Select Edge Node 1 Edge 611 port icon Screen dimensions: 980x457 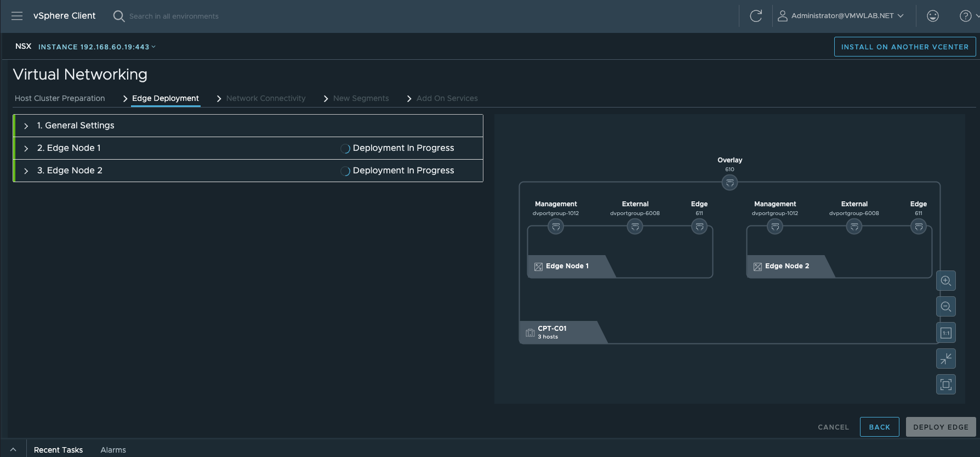pos(699,226)
